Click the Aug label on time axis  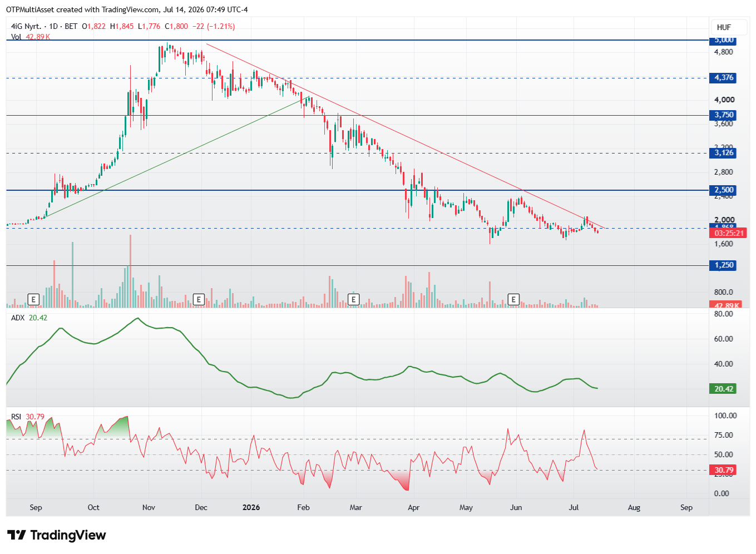634,507
